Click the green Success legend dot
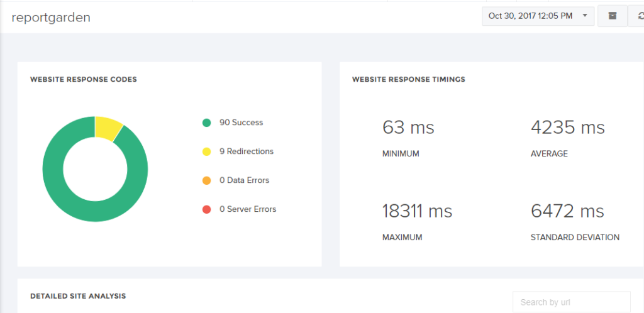The image size is (644, 313). (206, 123)
